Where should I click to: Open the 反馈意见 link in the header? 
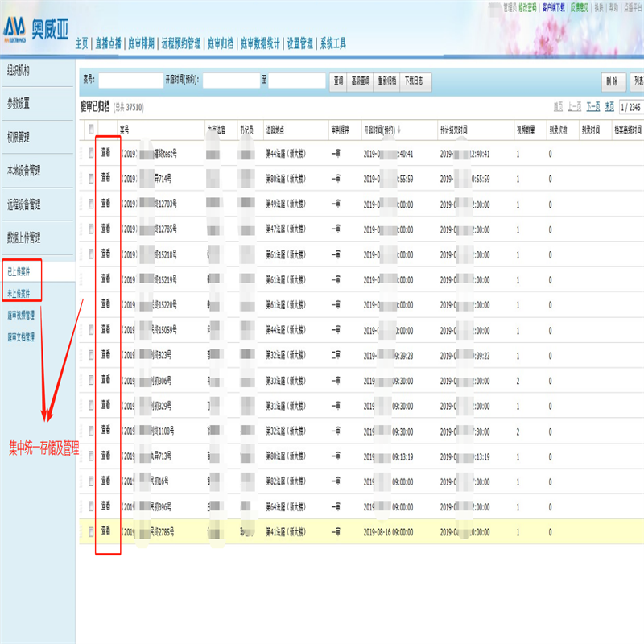580,7
